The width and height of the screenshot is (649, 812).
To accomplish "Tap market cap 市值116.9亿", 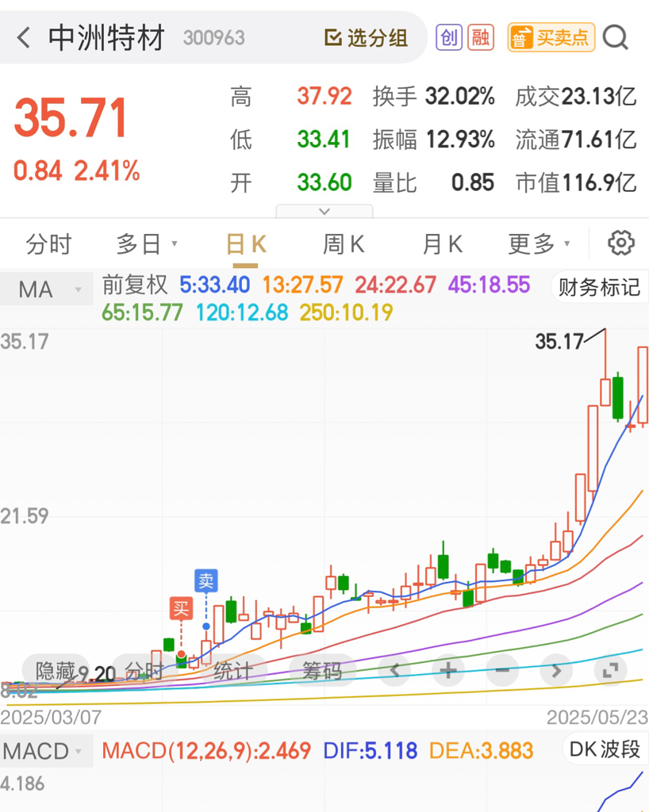I will (575, 182).
